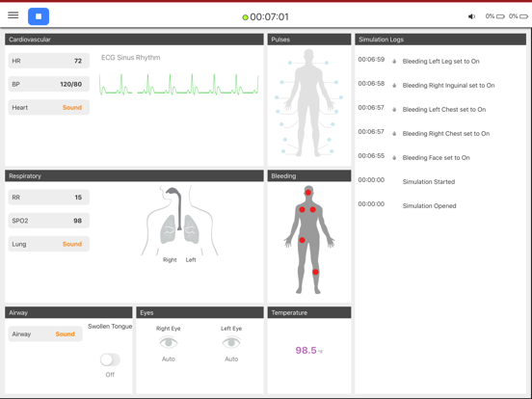Image resolution: width=532 pixels, height=399 pixels.
Task: Toggle the face bleeding point
Action: pos(308,193)
